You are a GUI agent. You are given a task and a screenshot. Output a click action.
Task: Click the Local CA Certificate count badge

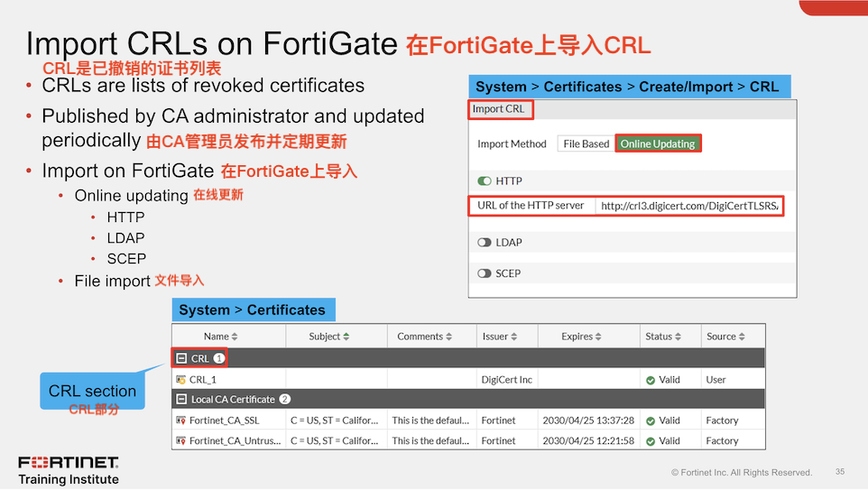click(284, 399)
